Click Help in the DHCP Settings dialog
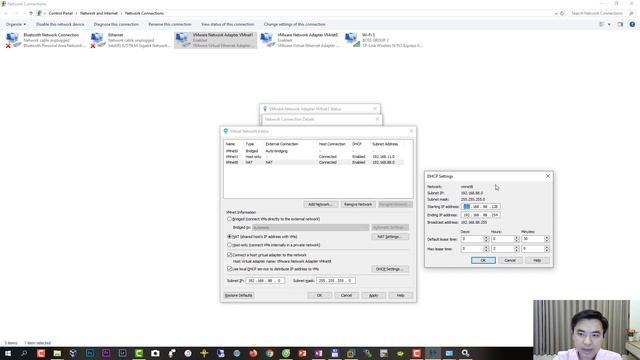Image resolution: width=640 pixels, height=360 pixels. (x=537, y=260)
